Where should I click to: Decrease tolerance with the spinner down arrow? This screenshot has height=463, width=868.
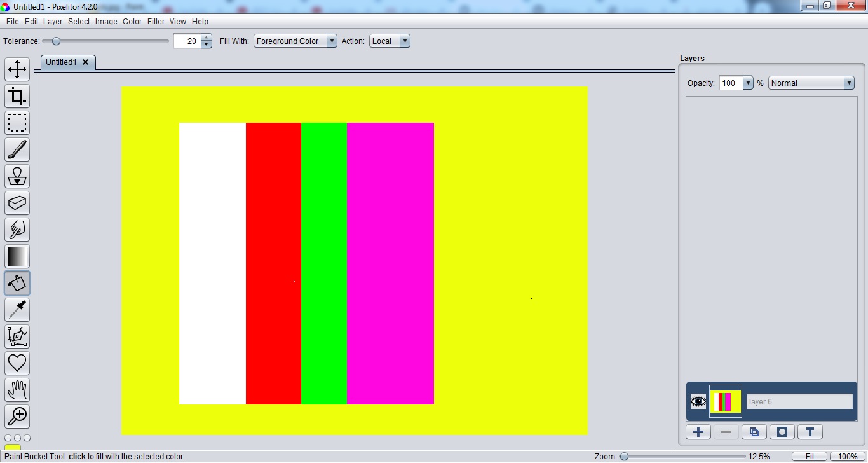pos(207,45)
